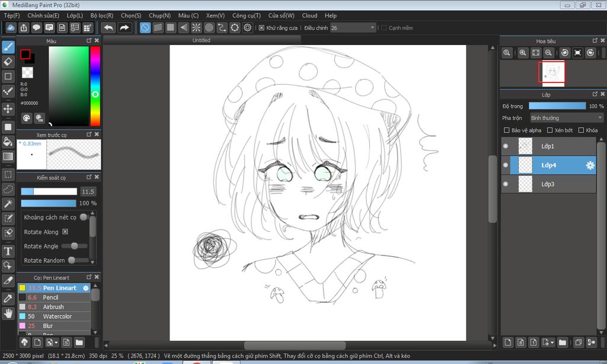This screenshot has height=364, width=607.
Task: Open the Chỉnh sửa(E) menu
Action: coord(43,15)
